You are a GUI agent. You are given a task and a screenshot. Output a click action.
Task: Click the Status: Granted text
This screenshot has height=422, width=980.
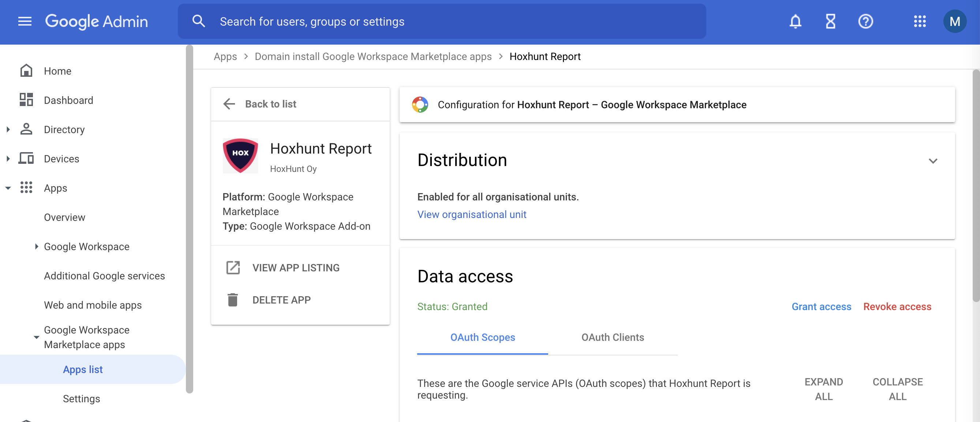[452, 306]
